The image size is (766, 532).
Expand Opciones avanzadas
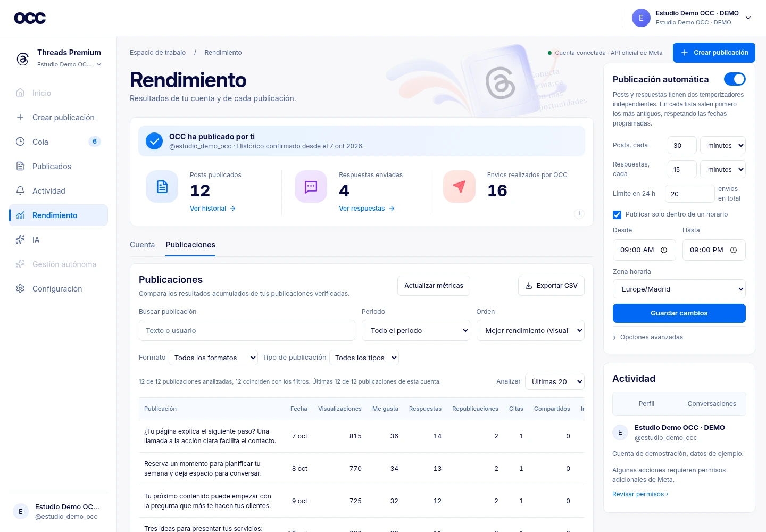pos(648,337)
